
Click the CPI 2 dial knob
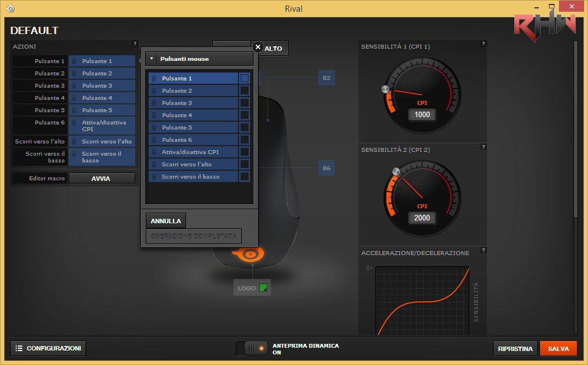click(396, 172)
